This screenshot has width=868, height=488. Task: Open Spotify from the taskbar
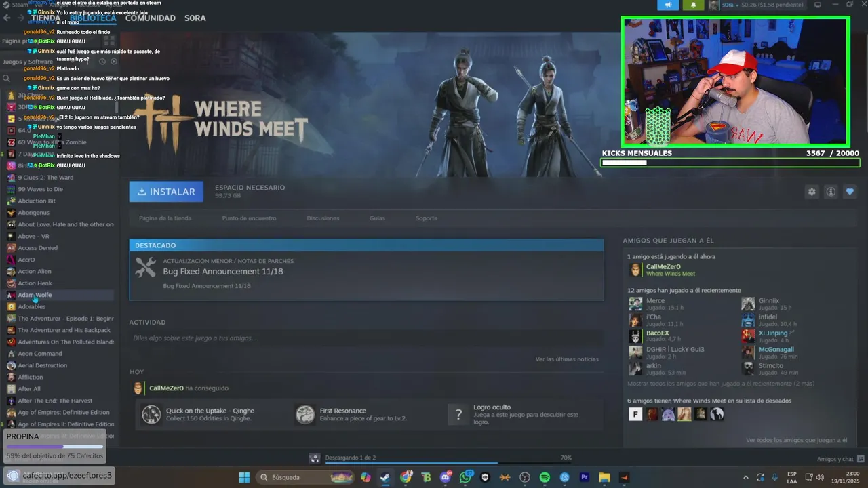(545, 477)
